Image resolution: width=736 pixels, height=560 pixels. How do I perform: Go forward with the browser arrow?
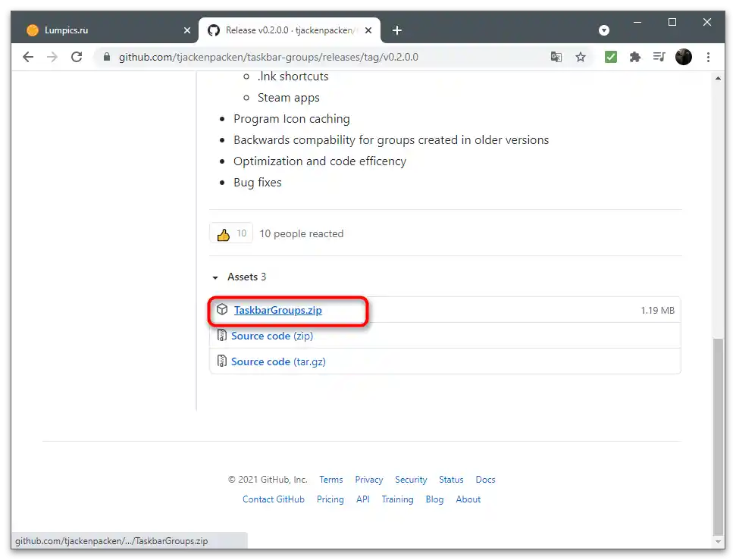click(52, 58)
